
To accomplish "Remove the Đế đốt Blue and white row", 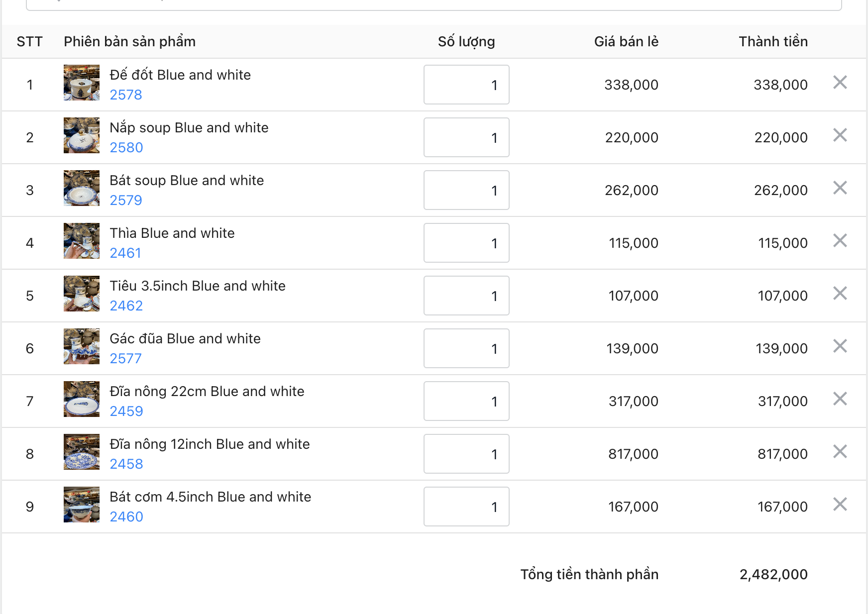I will (840, 83).
